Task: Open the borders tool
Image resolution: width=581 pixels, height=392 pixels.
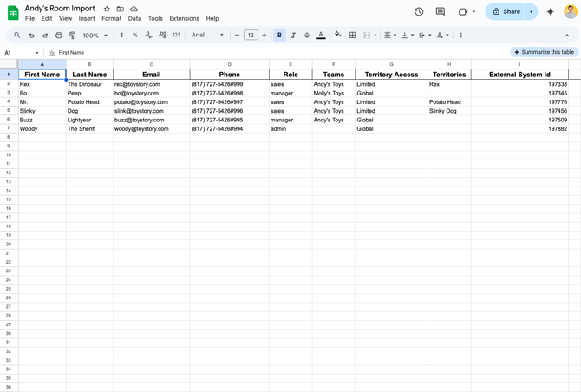Action: [x=353, y=36]
